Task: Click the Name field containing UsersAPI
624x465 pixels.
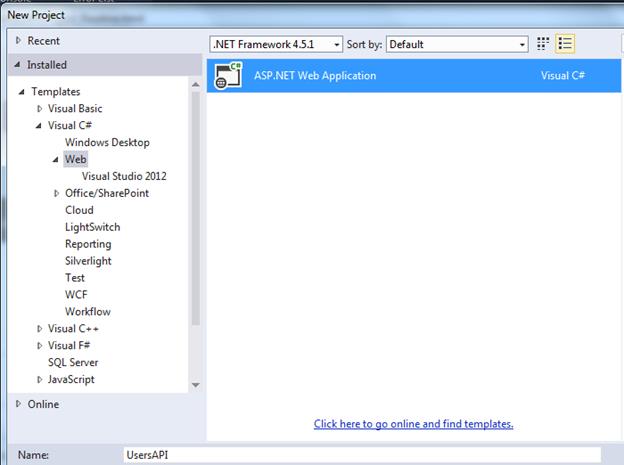Action: [361, 455]
